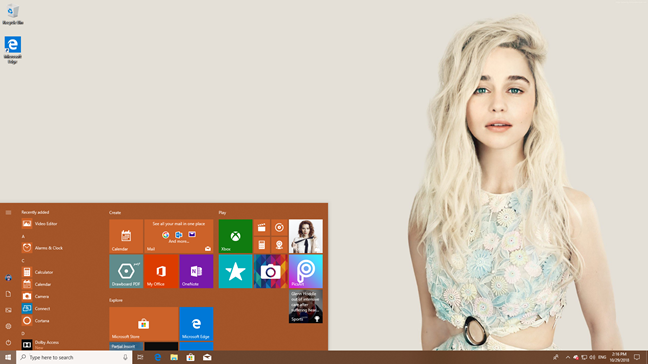
Task: Click the Explore group header
Action: click(x=116, y=300)
